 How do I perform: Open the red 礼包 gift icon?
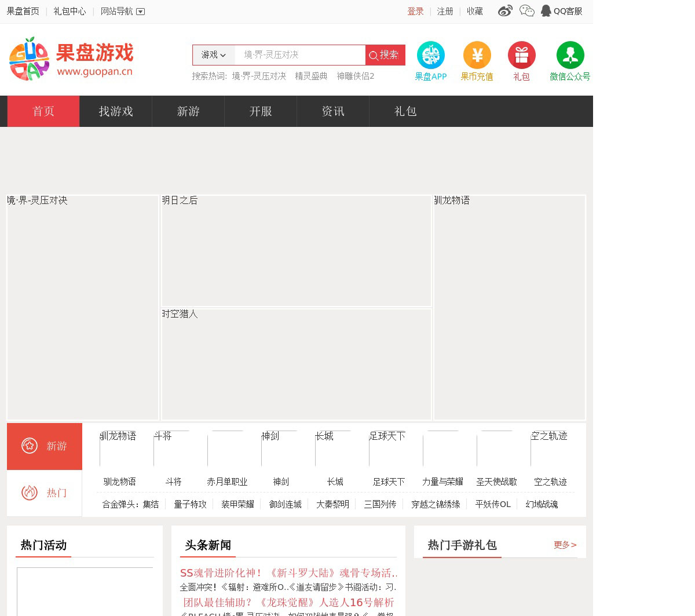(521, 56)
